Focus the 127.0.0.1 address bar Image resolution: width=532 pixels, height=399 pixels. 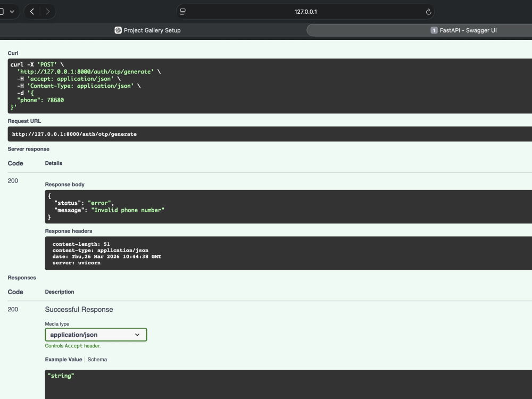pyautogui.click(x=305, y=12)
